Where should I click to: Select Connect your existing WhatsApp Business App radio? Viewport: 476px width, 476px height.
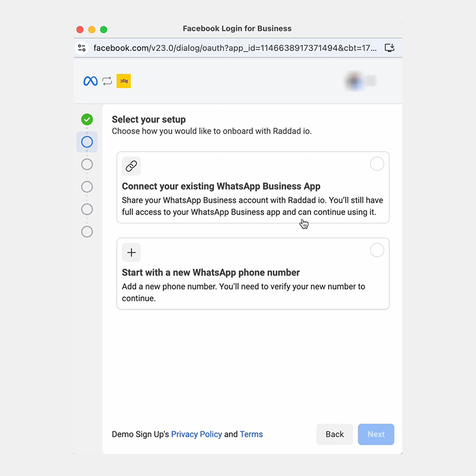tap(377, 164)
